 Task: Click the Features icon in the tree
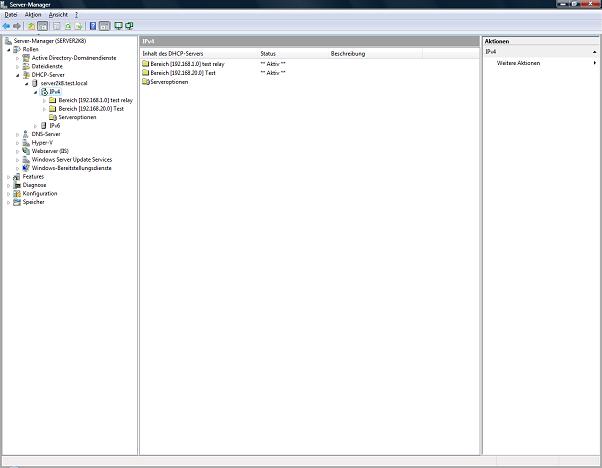tap(17, 177)
